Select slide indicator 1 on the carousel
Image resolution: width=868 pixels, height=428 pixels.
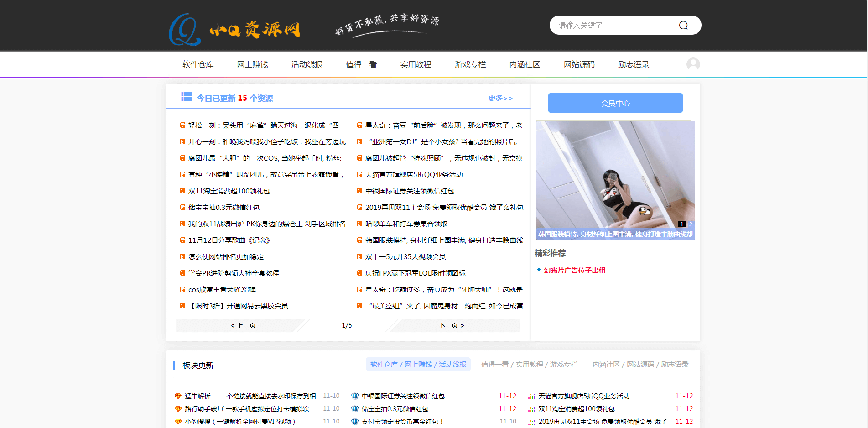coord(681,224)
